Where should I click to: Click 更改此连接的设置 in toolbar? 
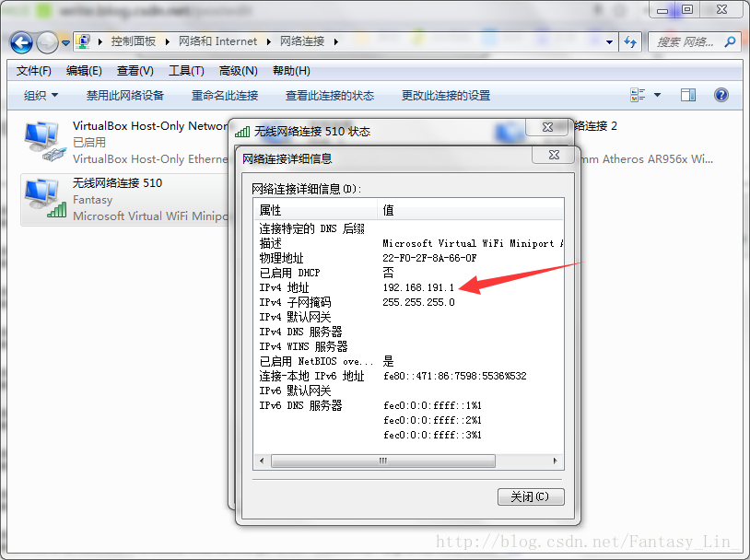[446, 95]
